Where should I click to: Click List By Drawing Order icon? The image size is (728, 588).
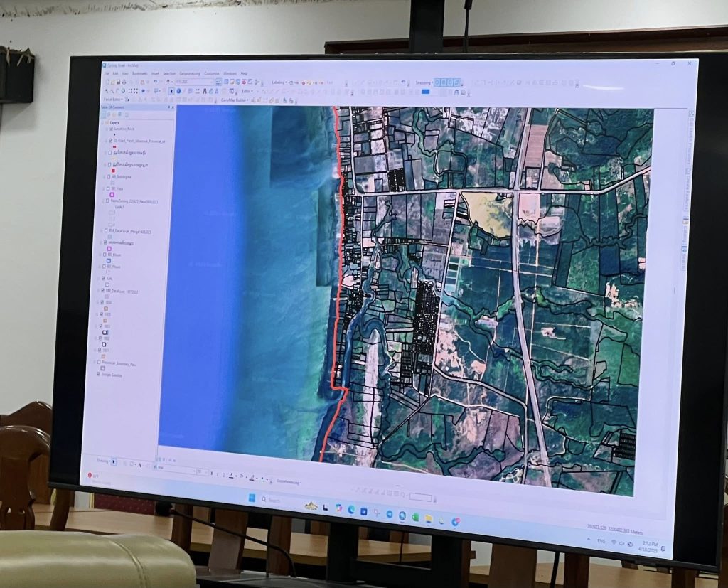[105, 114]
